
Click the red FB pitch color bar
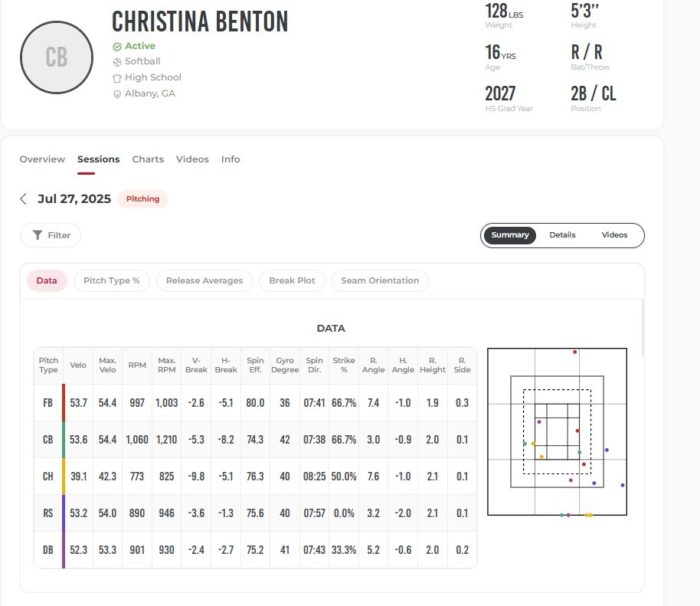tap(64, 403)
